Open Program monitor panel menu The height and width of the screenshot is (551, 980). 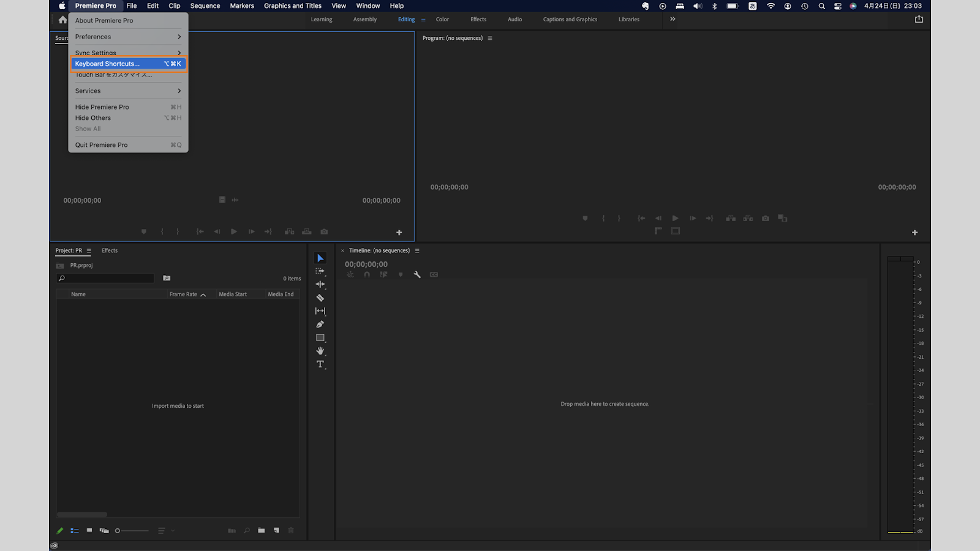pos(490,38)
